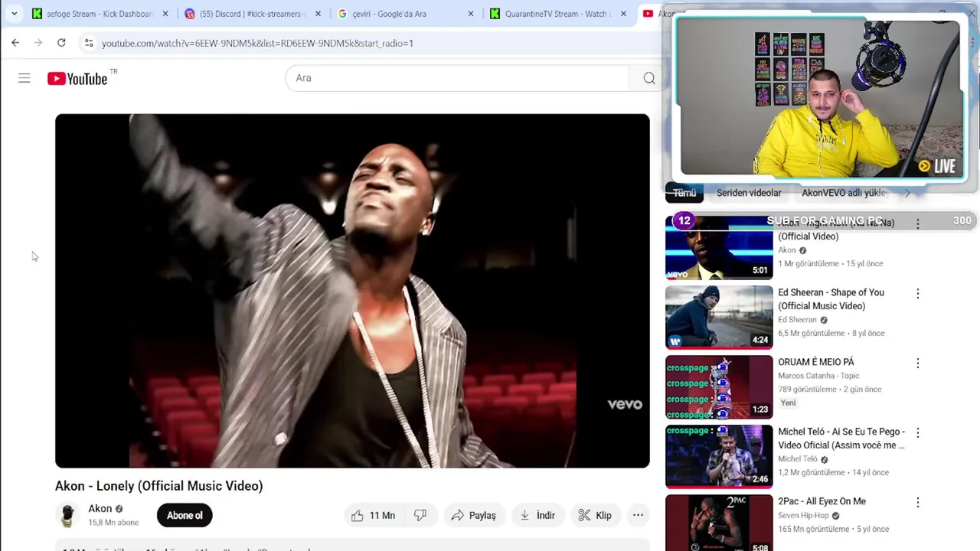The height and width of the screenshot is (551, 980).
Task: Close the sefoge Stream tab
Action: 165,14
